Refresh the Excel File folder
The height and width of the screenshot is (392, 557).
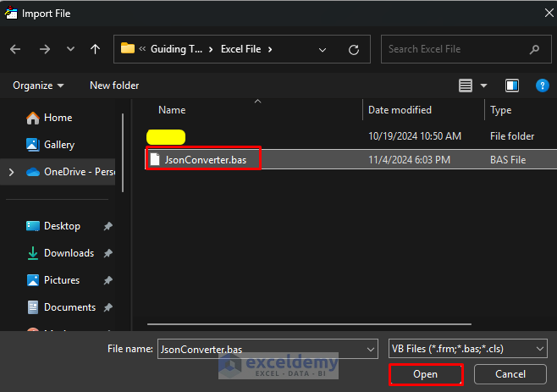pos(354,49)
